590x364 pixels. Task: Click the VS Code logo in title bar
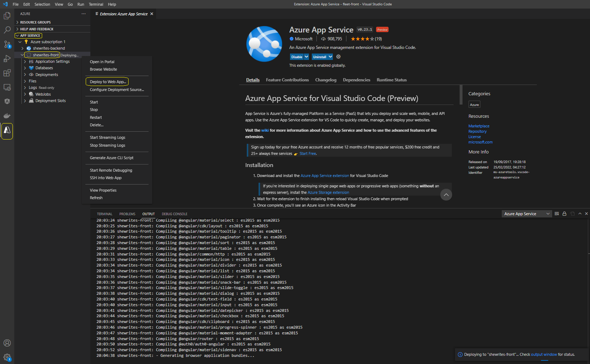pos(5,4)
